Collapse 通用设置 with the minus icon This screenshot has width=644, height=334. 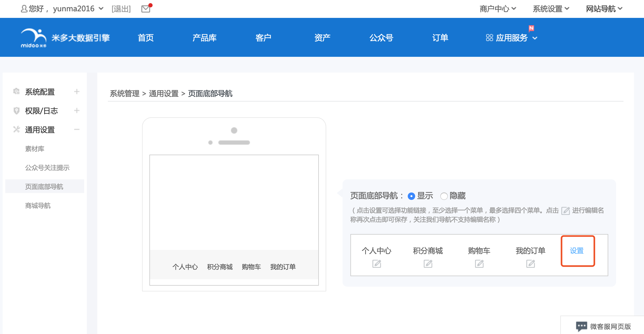[x=77, y=129]
